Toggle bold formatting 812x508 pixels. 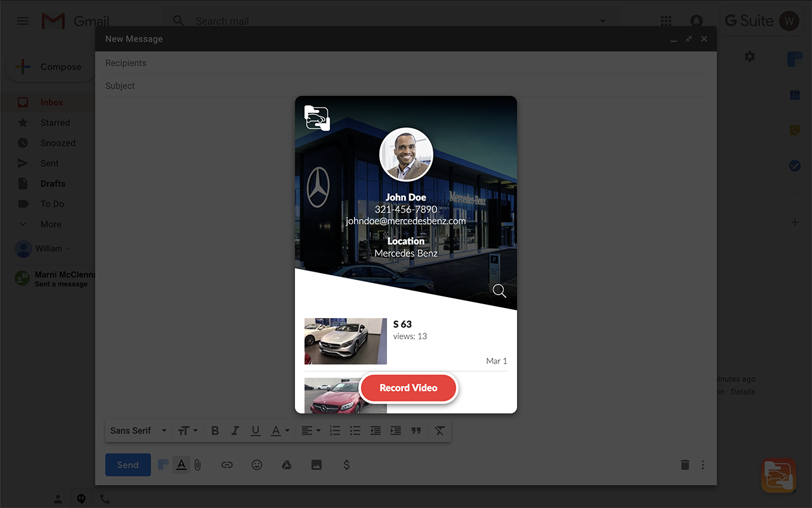coord(215,431)
